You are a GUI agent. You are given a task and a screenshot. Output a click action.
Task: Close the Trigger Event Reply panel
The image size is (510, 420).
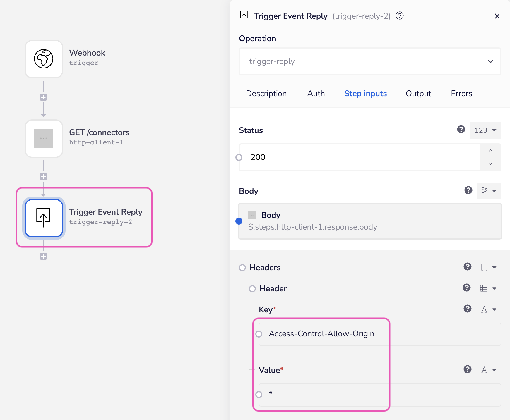497,16
